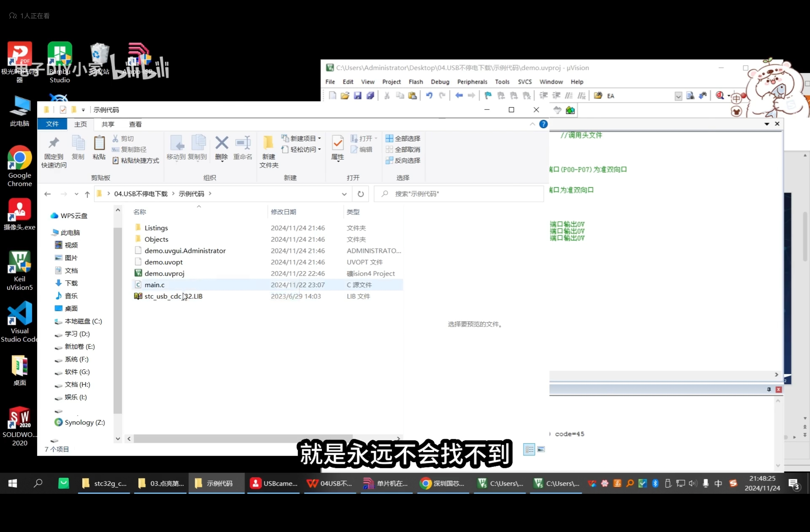Click the Paste icon in clipboard group

(99, 143)
